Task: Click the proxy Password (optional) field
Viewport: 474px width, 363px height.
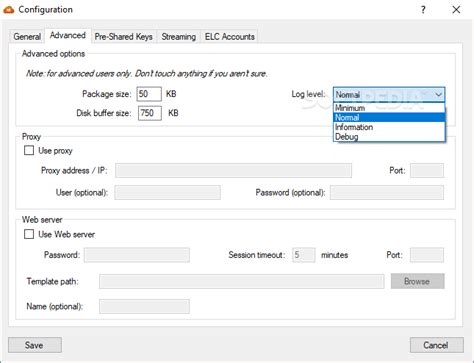Action: pyautogui.click(x=387, y=193)
